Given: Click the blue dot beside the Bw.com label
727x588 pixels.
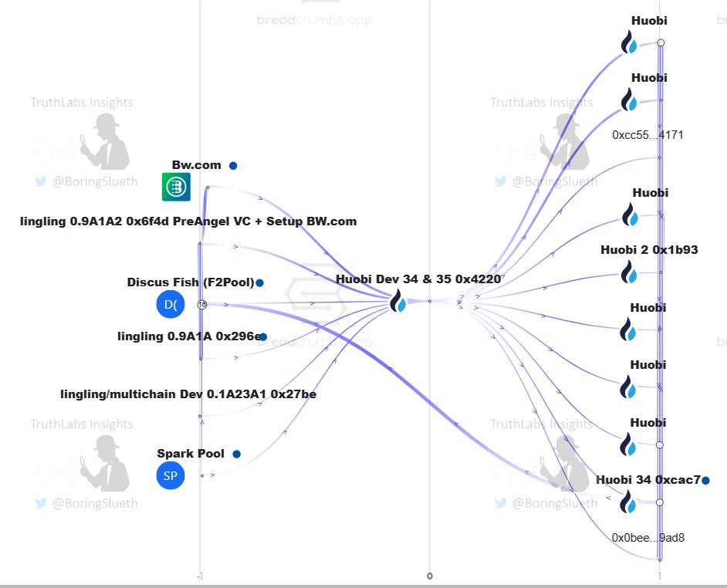Looking at the screenshot, I should [233, 166].
